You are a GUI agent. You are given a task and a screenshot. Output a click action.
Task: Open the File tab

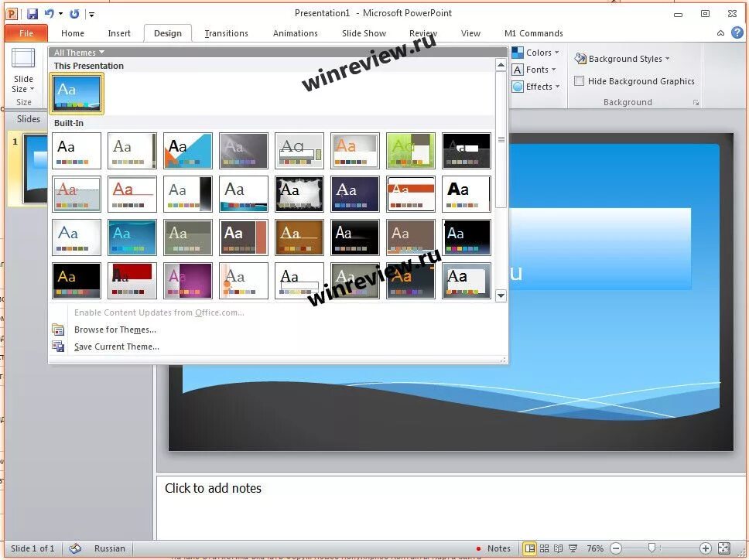[26, 33]
